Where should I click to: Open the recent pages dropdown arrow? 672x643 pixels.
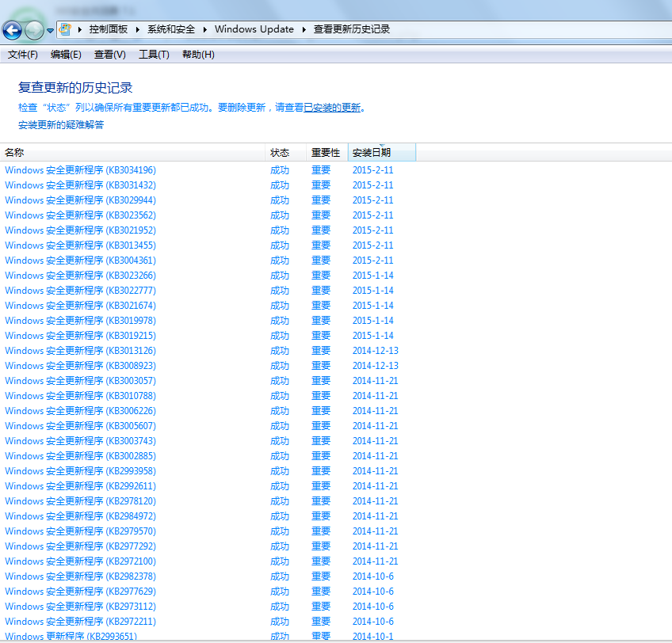click(x=51, y=31)
